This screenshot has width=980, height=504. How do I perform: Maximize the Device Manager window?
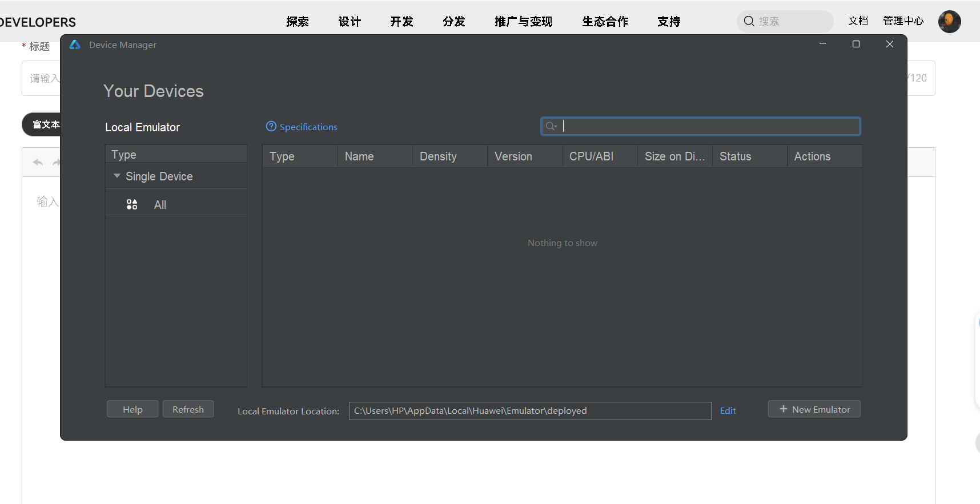(x=856, y=44)
